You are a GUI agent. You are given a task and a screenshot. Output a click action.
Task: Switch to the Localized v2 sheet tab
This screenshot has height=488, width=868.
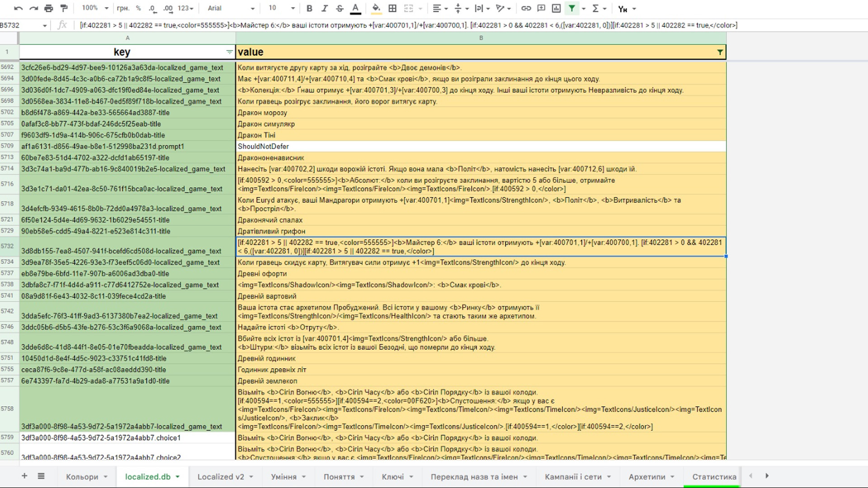(x=221, y=477)
